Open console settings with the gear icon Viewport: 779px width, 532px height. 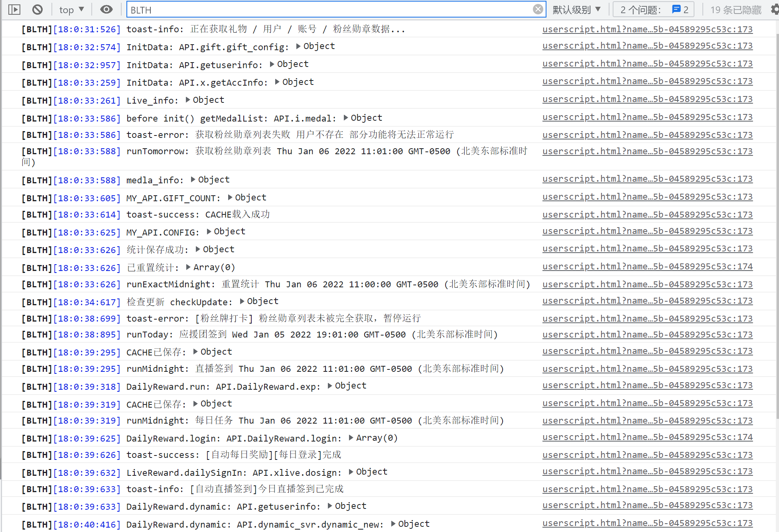pyautogui.click(x=773, y=9)
